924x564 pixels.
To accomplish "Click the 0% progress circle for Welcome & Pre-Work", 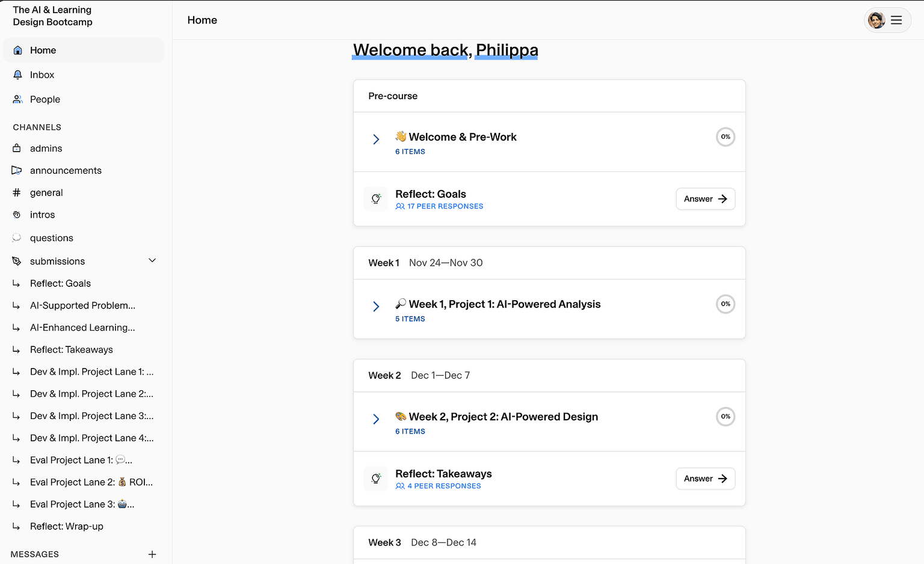I will pos(725,137).
